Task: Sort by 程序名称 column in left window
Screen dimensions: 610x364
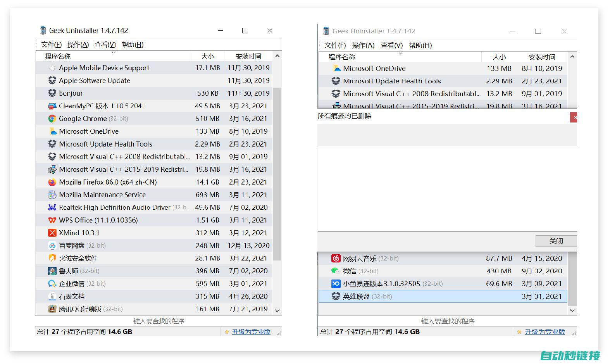Action: coord(114,57)
